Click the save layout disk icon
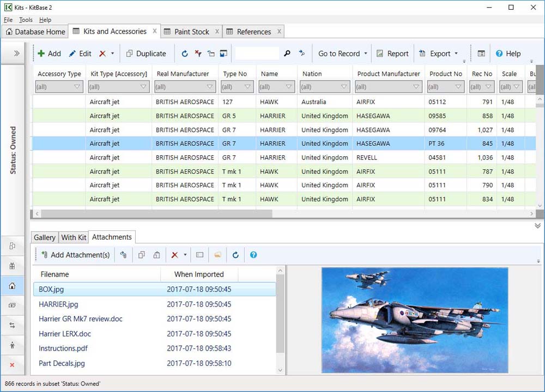The width and height of the screenshot is (545, 392). 223,53
